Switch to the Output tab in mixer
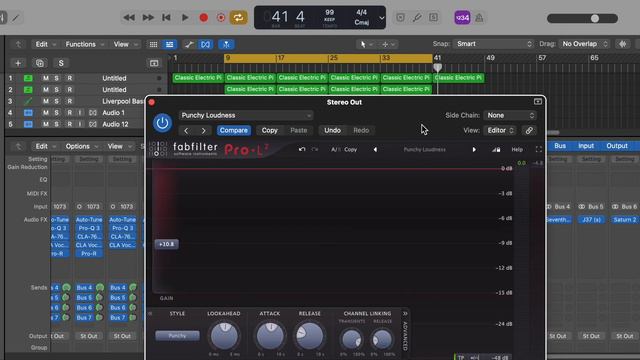The width and height of the screenshot is (640, 360). tap(617, 146)
